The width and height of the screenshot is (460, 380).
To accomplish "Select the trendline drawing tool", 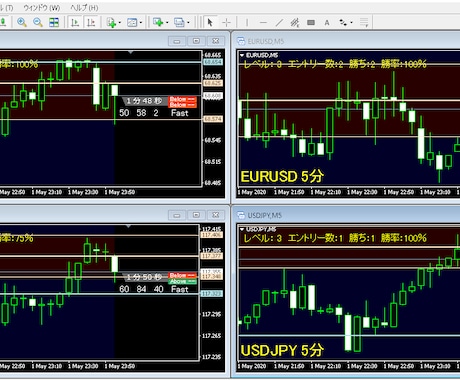I will [279, 22].
